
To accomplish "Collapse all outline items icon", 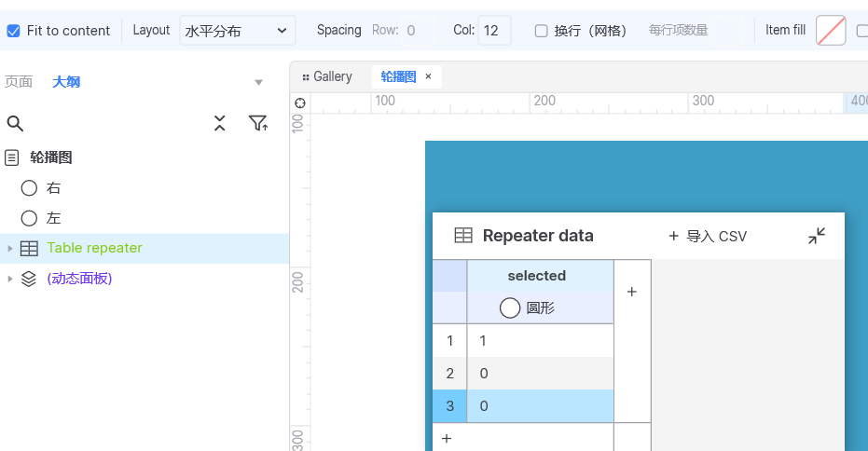I will tap(220, 123).
